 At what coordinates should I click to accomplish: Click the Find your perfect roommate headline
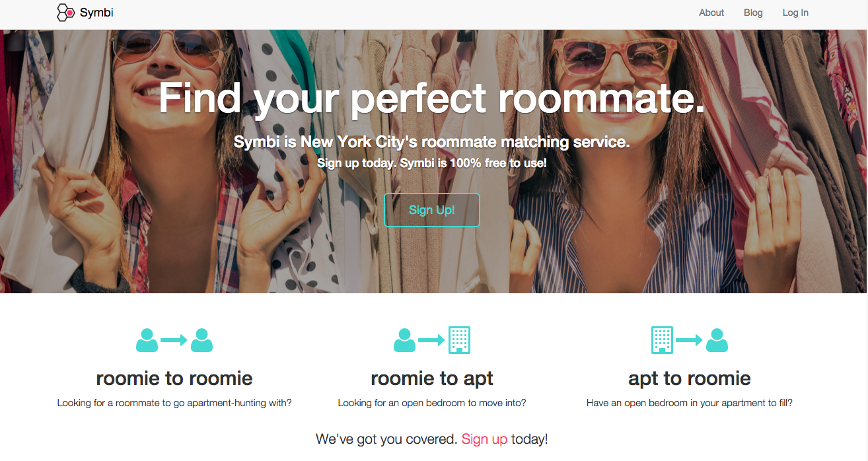(x=432, y=98)
